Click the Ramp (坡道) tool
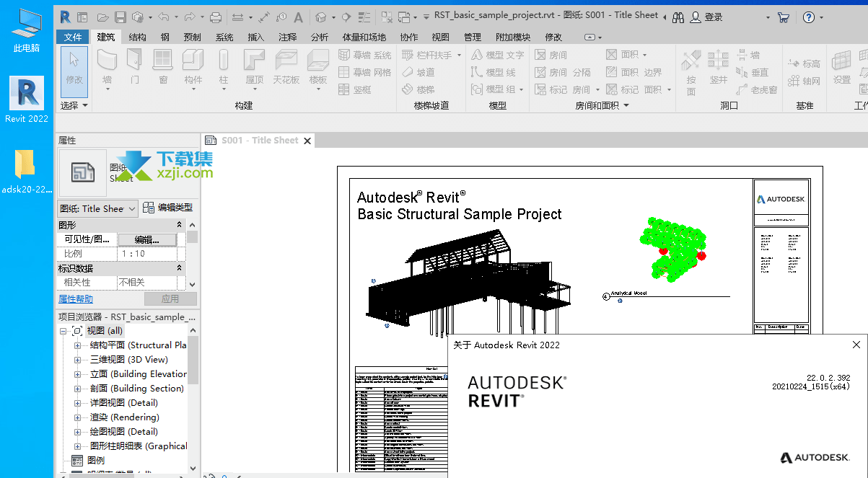Screen dimensions: 868x478 coord(418,72)
